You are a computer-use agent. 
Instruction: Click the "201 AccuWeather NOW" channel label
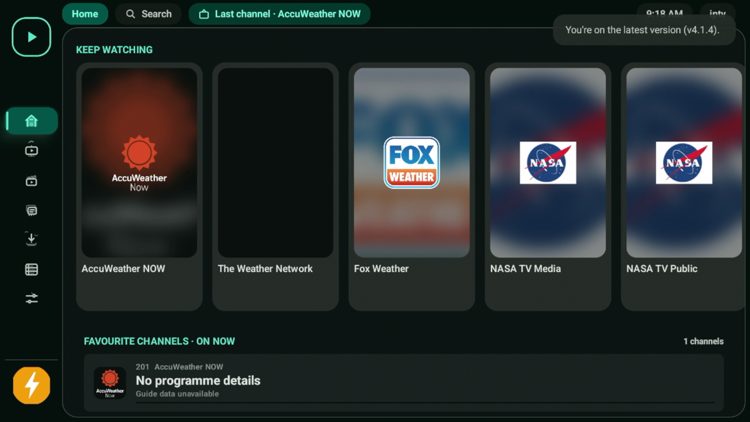tap(179, 366)
